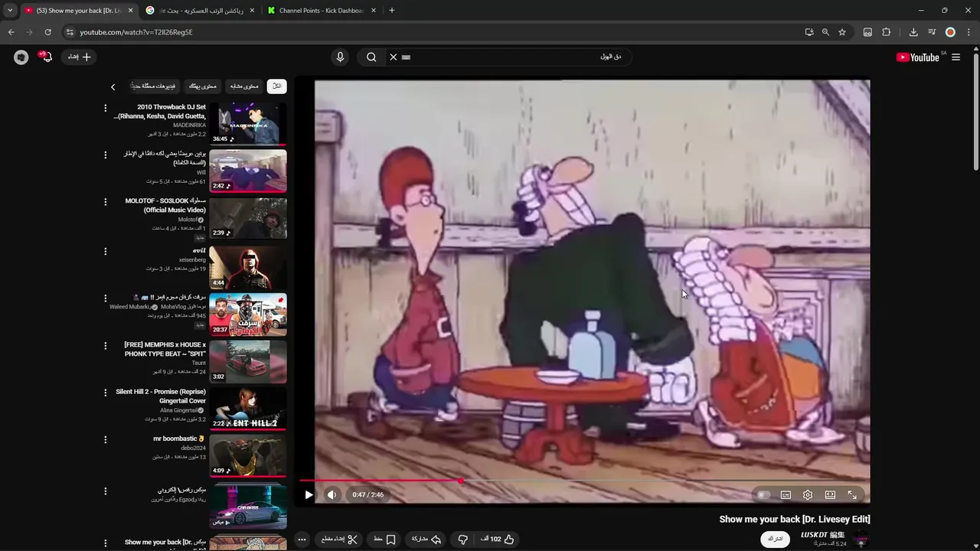The height and width of the screenshot is (551, 980).
Task: Switch player to theater mode
Action: click(830, 495)
